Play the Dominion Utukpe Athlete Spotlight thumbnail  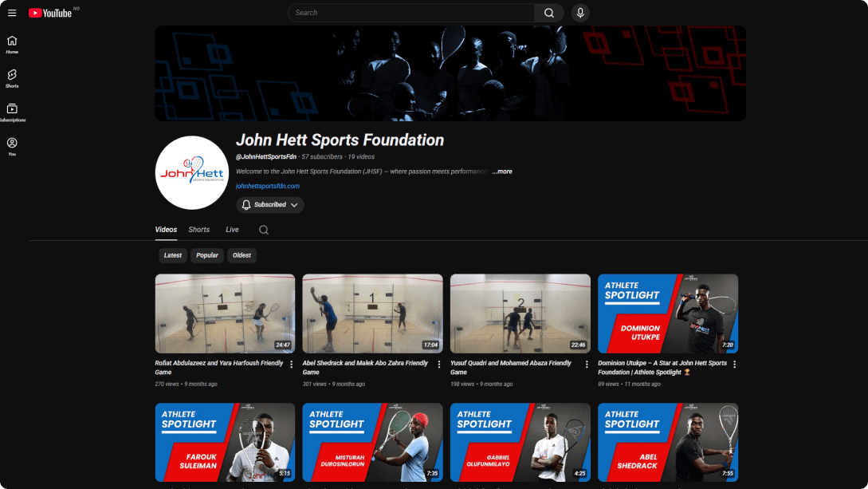click(x=668, y=313)
